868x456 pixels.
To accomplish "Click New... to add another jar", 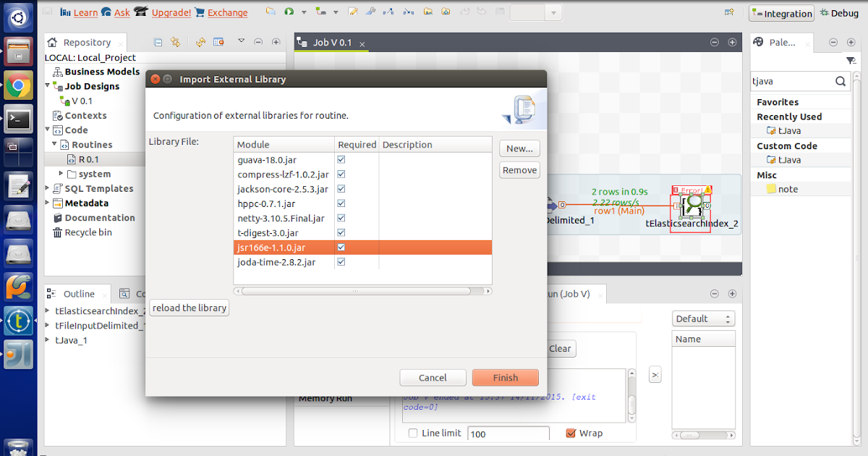I will [519, 148].
